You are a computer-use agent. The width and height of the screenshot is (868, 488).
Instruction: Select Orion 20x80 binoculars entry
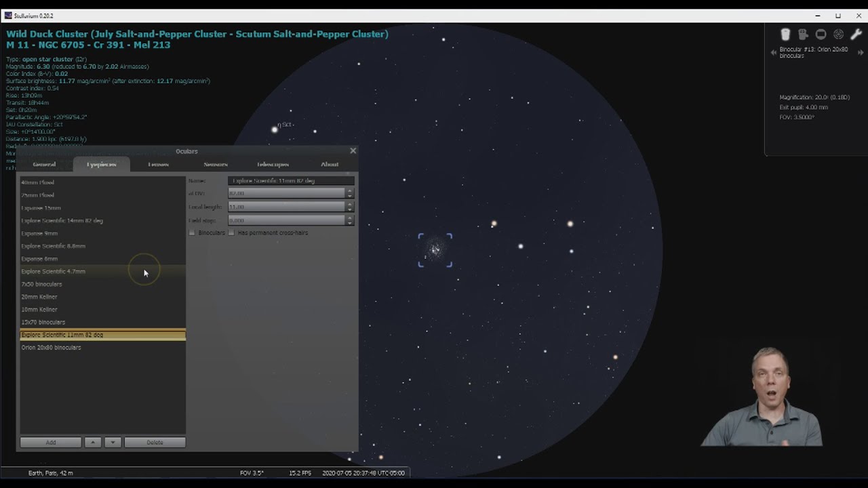click(102, 348)
